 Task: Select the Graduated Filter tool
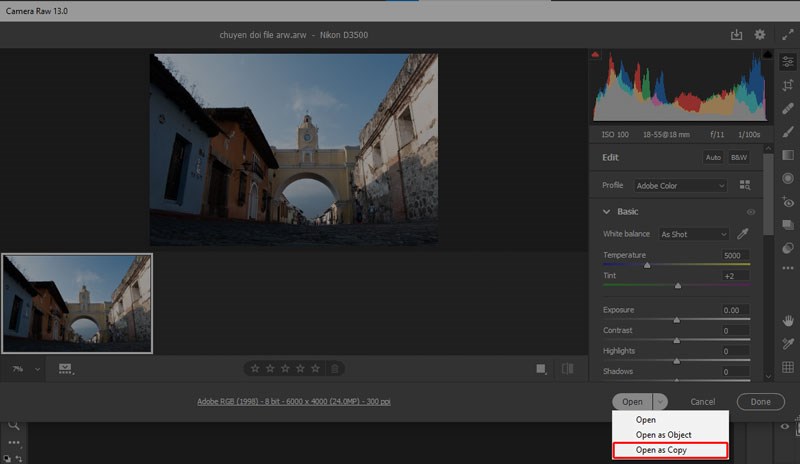[x=788, y=155]
